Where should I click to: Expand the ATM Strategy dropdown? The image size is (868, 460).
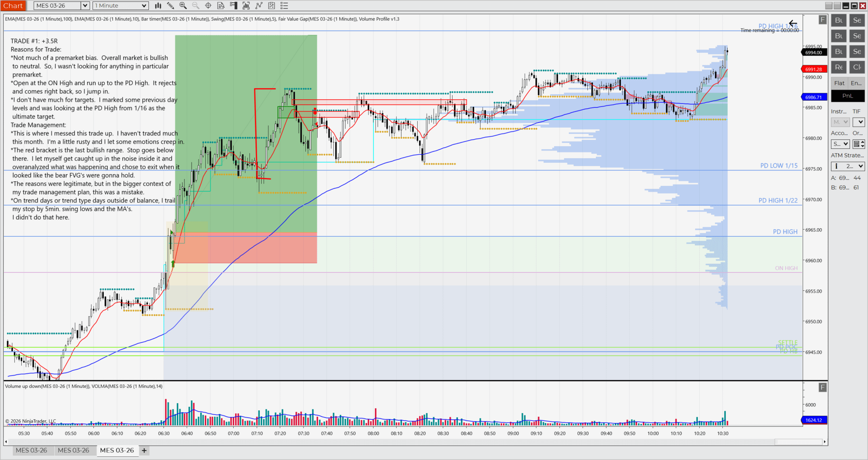coord(860,166)
